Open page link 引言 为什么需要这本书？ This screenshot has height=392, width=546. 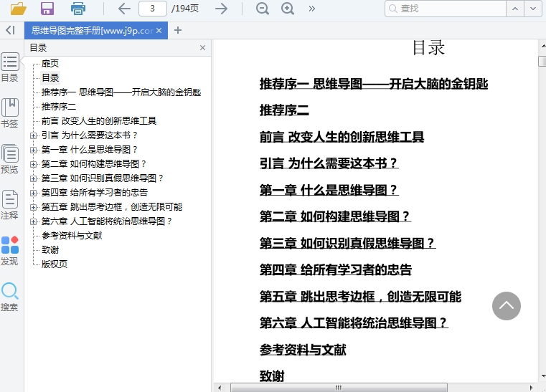329,163
